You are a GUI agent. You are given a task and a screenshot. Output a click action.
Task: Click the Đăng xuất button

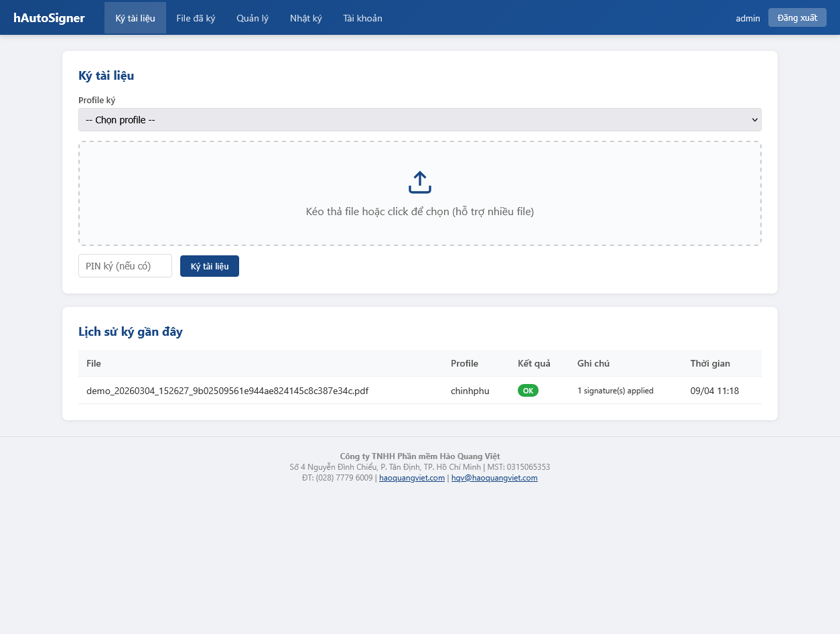point(797,17)
